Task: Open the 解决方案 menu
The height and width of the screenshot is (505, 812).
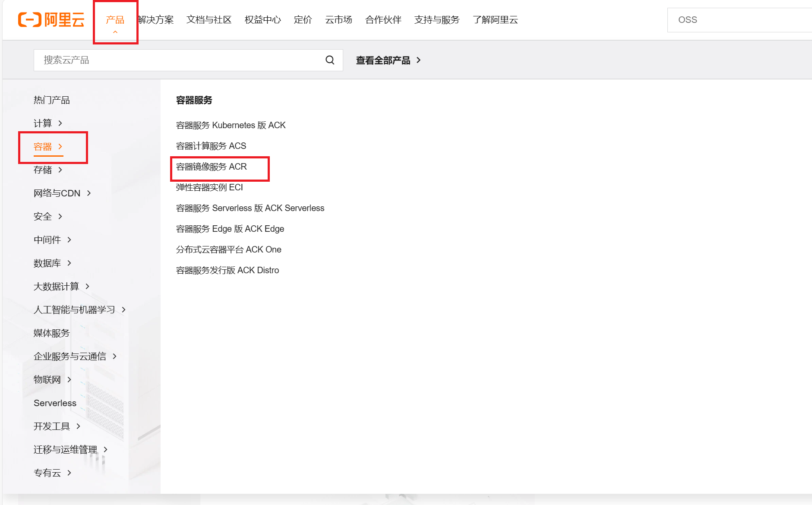Action: coord(156,20)
